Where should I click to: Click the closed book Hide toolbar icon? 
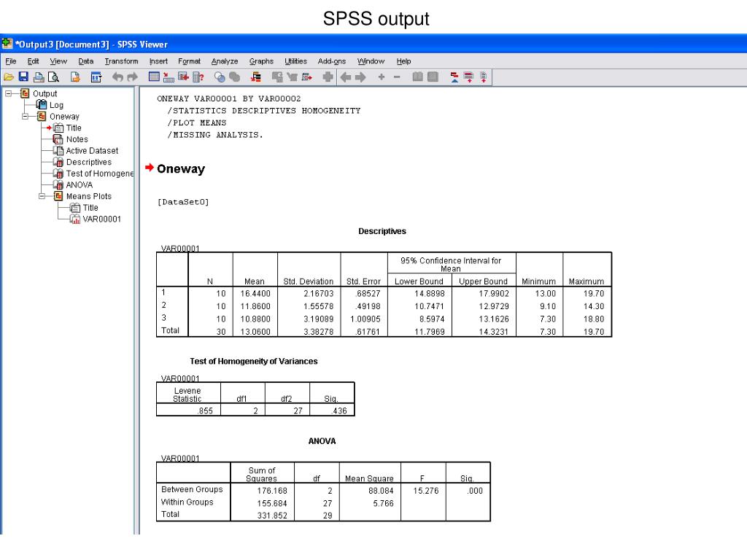click(x=433, y=77)
